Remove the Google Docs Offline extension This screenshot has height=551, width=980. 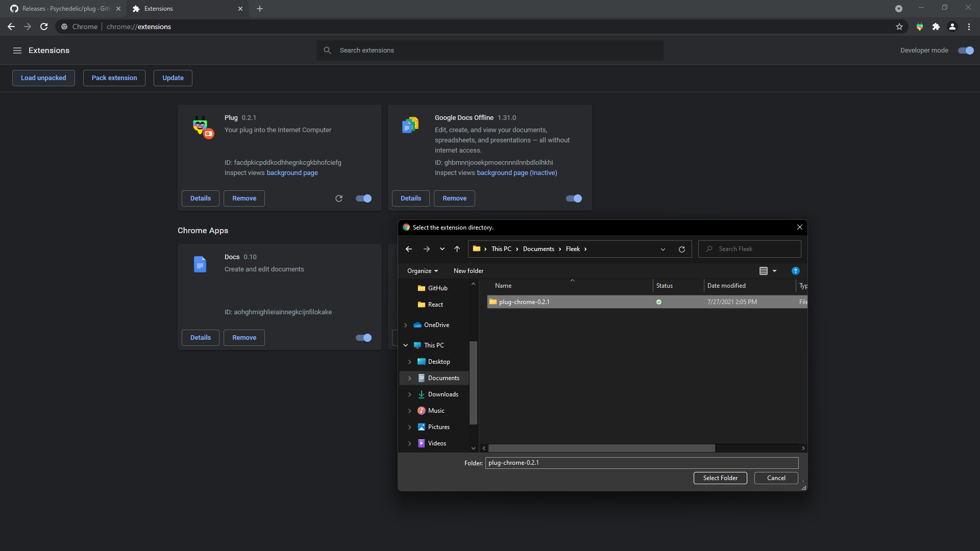(x=454, y=198)
